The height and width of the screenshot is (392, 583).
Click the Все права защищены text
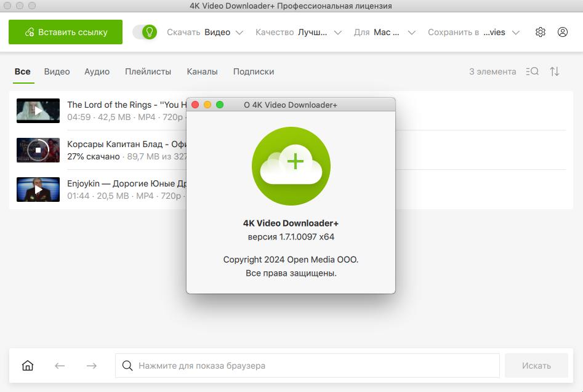coord(291,273)
